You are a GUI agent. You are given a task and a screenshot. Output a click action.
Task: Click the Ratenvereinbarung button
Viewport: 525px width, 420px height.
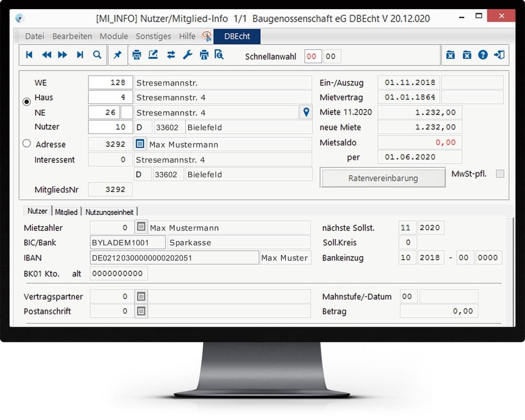[x=383, y=178]
